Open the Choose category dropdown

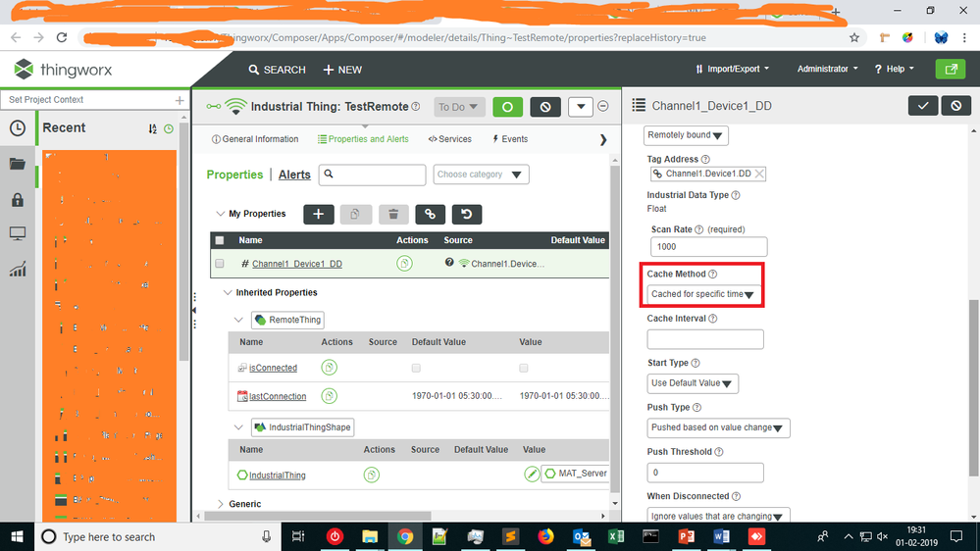481,175
